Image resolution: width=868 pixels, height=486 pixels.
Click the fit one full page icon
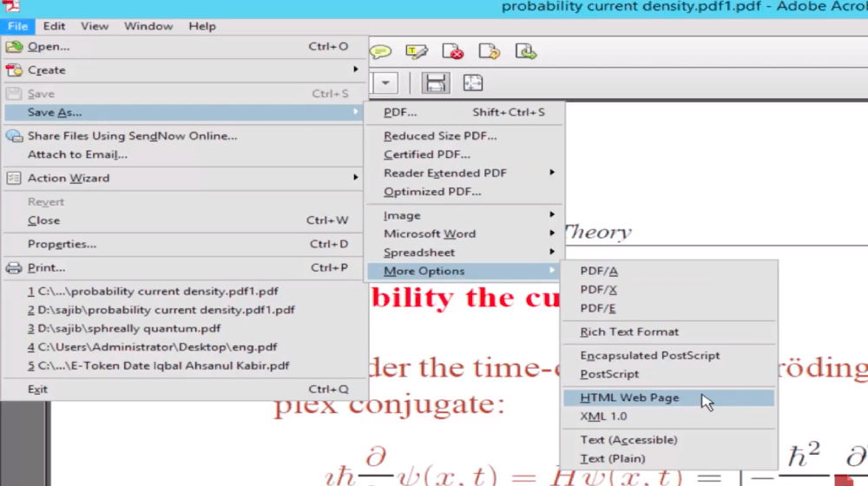tap(472, 83)
